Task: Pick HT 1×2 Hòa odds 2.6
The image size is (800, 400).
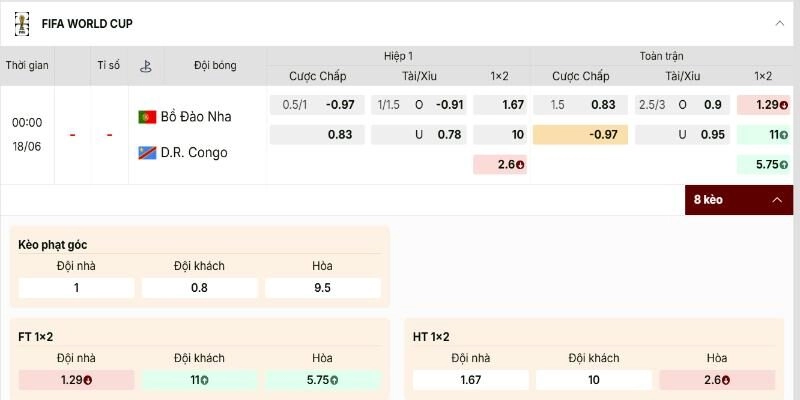Action: [717, 380]
